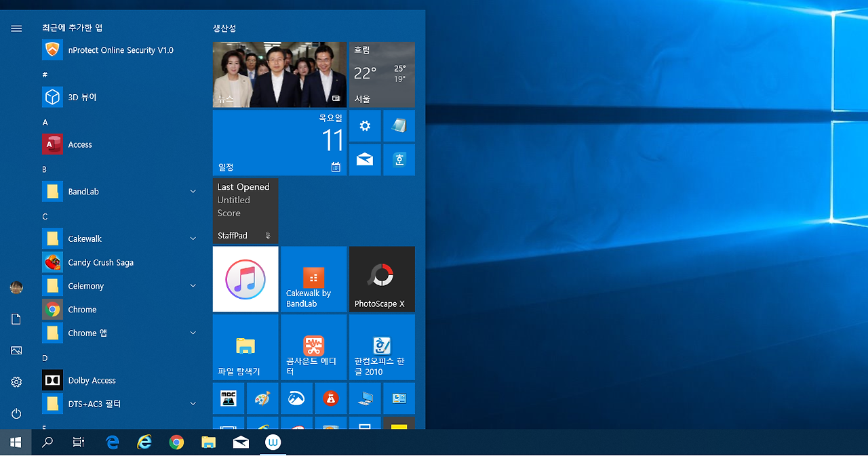This screenshot has width=868, height=456.
Task: Open Cakewalk by BandLab tile
Action: (313, 279)
